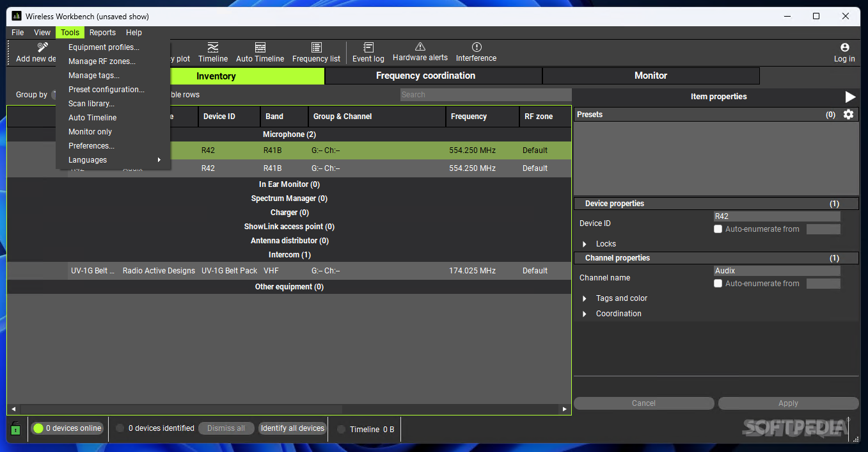This screenshot has height=452, width=868.
Task: Open Preset configuration menu entry
Action: (x=113, y=90)
